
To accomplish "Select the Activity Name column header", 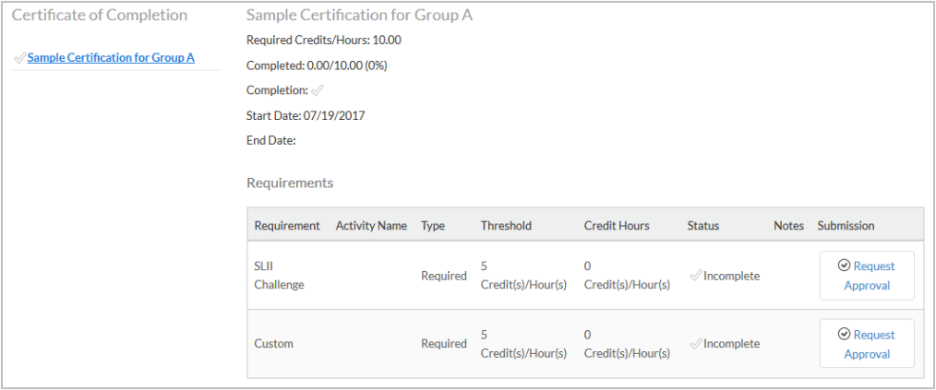I will tap(371, 226).
